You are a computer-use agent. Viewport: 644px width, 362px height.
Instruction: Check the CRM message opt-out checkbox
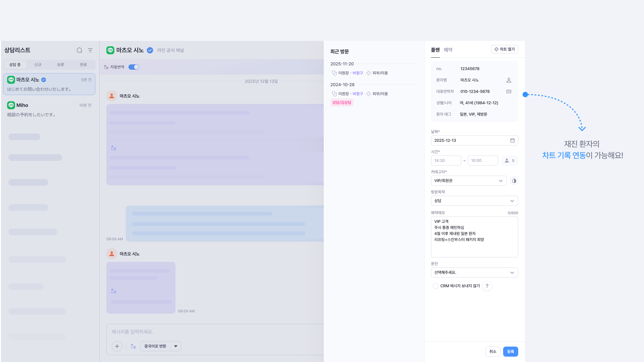pyautogui.click(x=435, y=286)
